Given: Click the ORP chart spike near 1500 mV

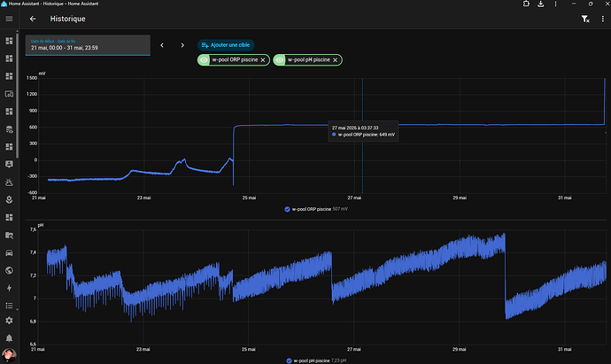Looking at the screenshot, I should click(x=605, y=80).
